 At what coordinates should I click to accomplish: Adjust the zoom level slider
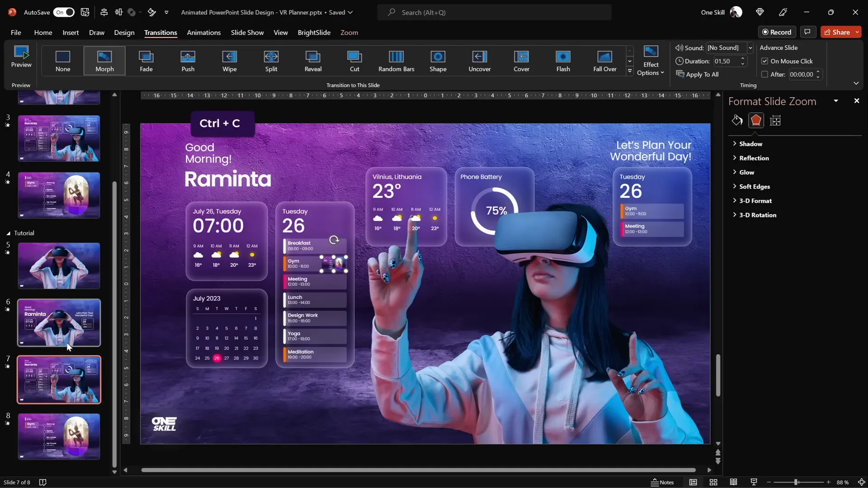tap(796, 482)
